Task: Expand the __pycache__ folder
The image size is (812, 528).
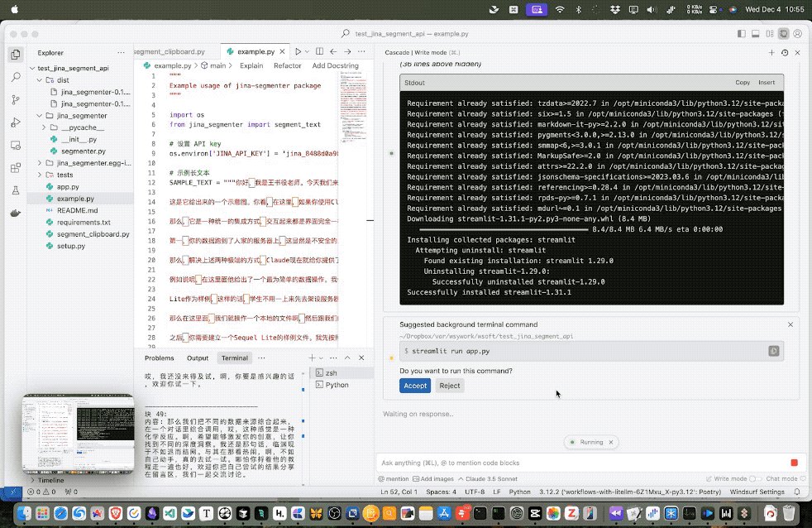Action: (80, 128)
